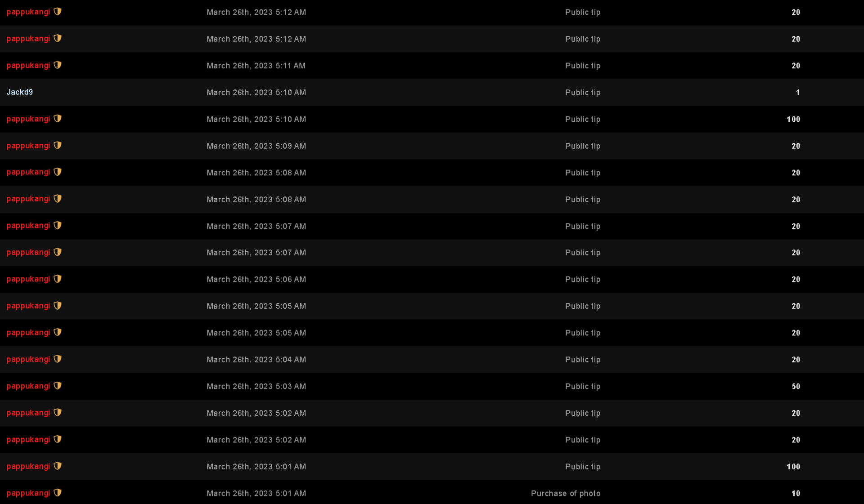Open pappukangi from the Purchase of photo row

28,493
